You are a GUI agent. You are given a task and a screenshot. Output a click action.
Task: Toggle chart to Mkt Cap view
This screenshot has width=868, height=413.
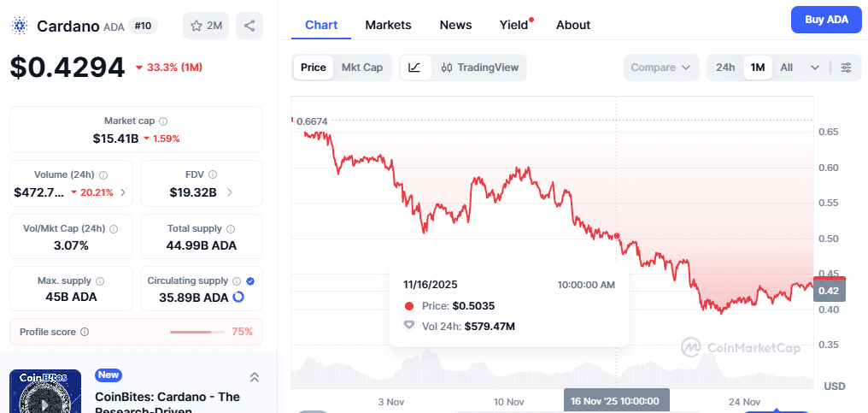coord(362,68)
